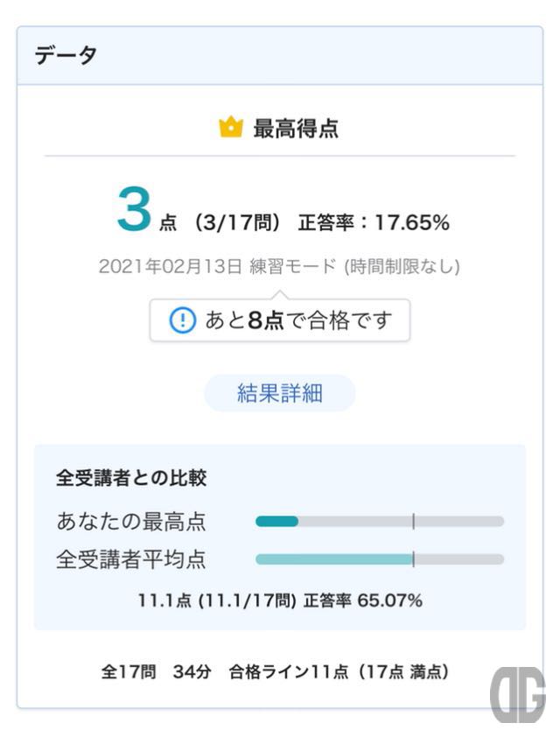Click the 正答率：17.65% accuracy text
Screen dimensions: 560x737
(x=374, y=221)
